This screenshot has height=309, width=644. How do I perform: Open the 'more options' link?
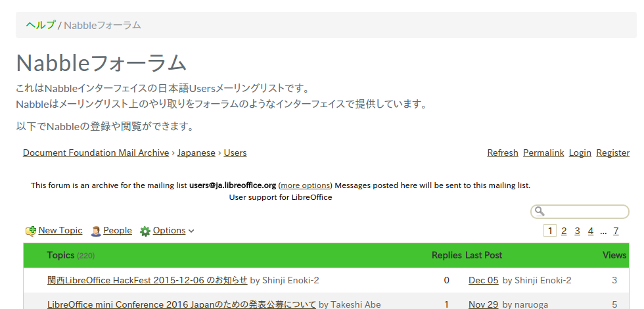pyautogui.click(x=305, y=185)
